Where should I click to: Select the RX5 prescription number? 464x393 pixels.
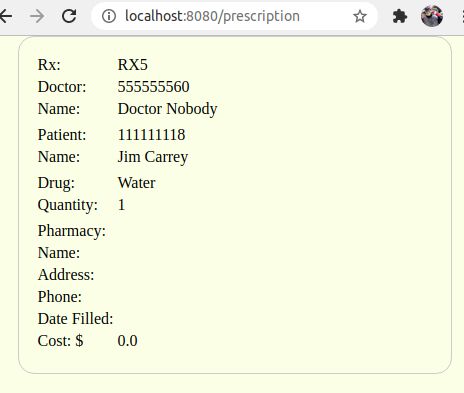[x=133, y=65]
